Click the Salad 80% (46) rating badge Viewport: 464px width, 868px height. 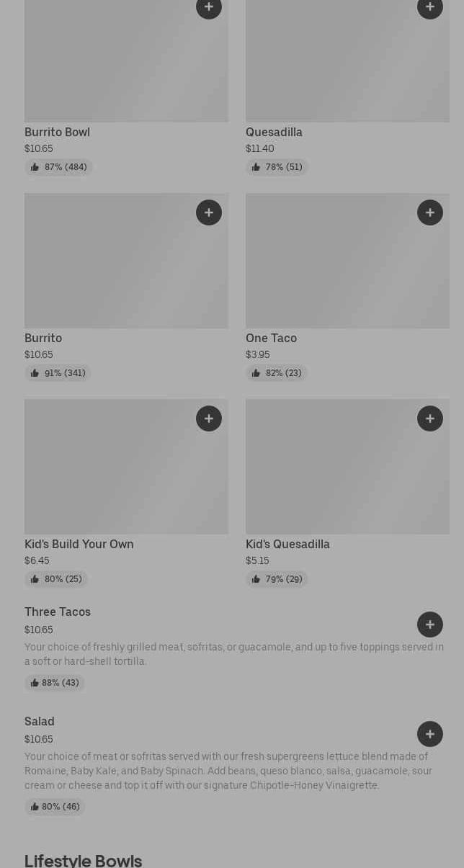coord(55,807)
